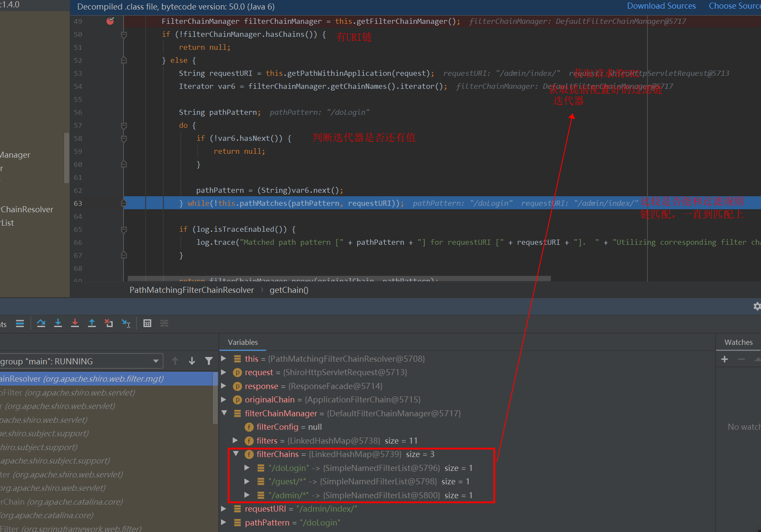Click getChain() breadcrumb
Image resolution: width=761 pixels, height=532 pixels.
(289, 290)
